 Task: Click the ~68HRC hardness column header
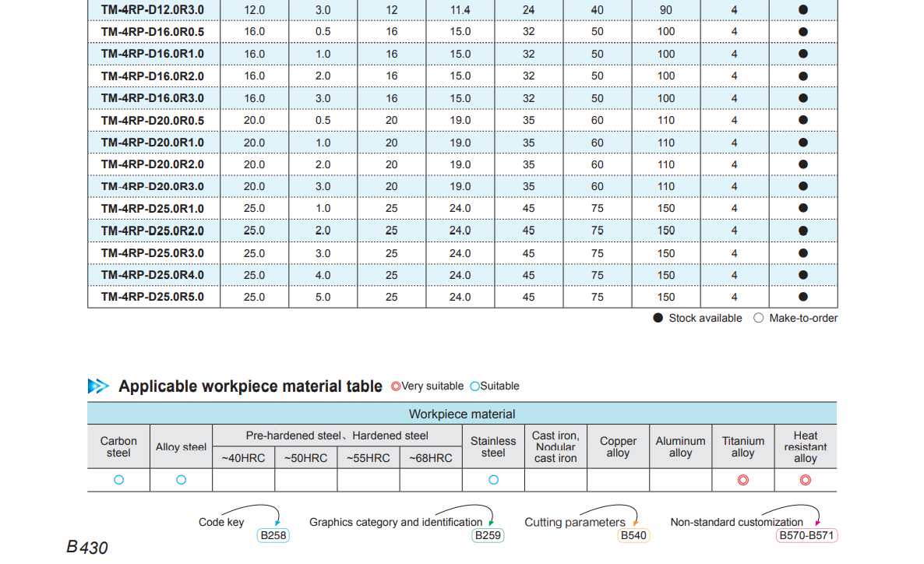click(x=430, y=458)
